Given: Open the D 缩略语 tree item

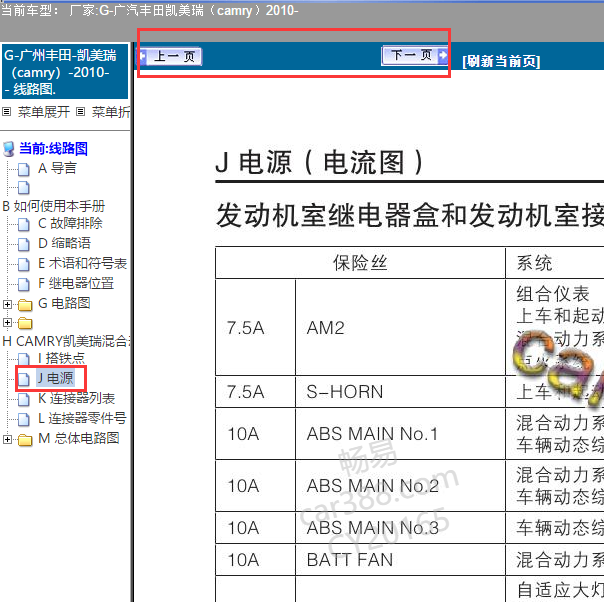Looking at the screenshot, I should click(64, 243).
